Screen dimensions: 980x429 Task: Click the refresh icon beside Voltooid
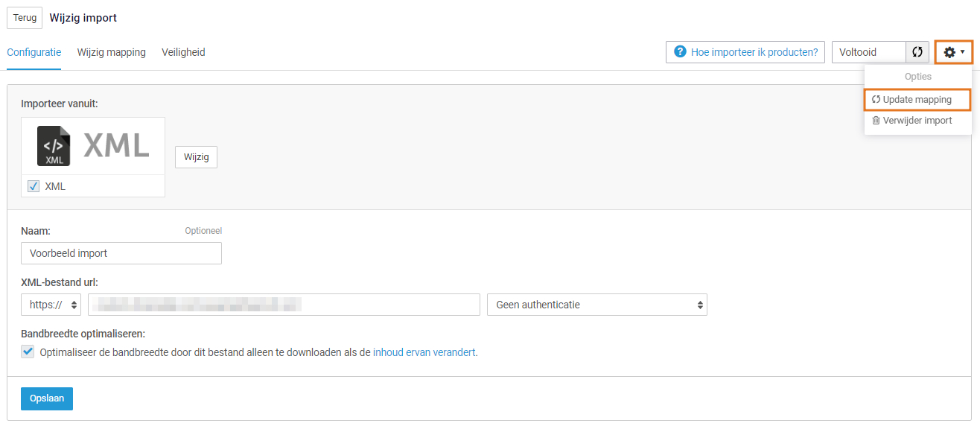pos(917,52)
